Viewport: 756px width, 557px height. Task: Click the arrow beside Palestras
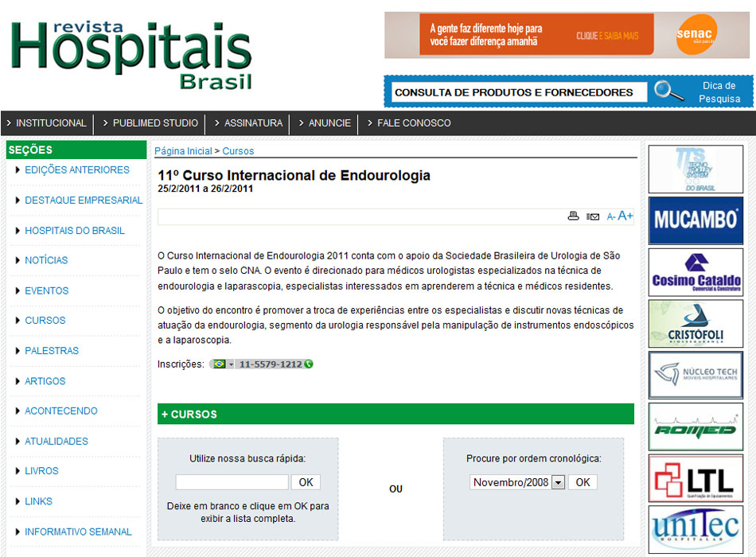tap(18, 351)
